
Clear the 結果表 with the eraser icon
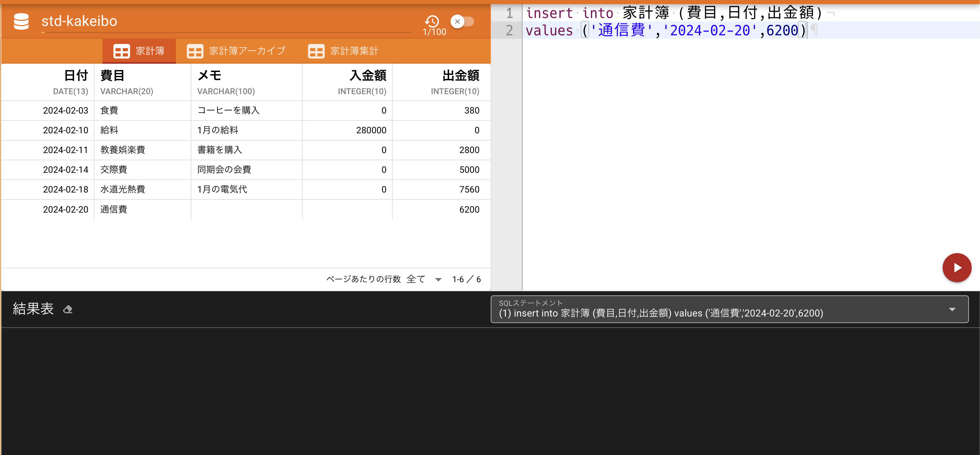coord(68,309)
